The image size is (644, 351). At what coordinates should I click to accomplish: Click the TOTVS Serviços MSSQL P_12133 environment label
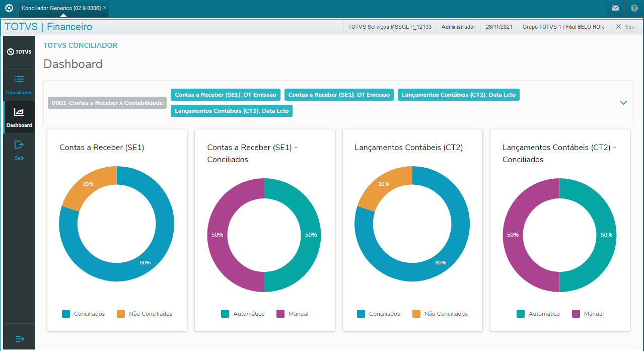coord(390,27)
